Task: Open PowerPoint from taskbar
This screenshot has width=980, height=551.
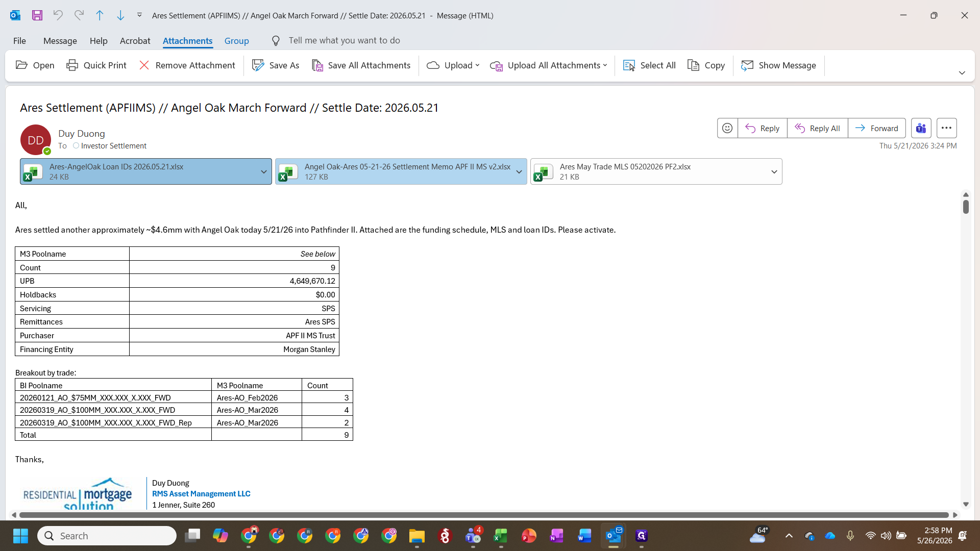Action: [x=529, y=536]
